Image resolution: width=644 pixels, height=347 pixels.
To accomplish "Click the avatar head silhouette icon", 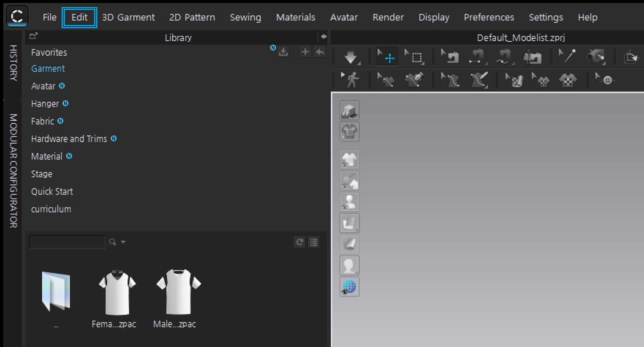I will [x=349, y=266].
